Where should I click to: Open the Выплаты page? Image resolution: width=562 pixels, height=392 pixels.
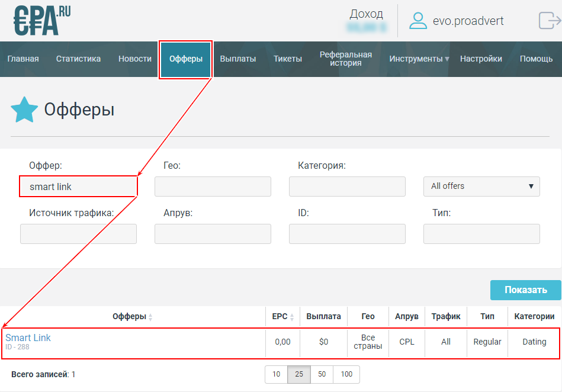coord(237,59)
